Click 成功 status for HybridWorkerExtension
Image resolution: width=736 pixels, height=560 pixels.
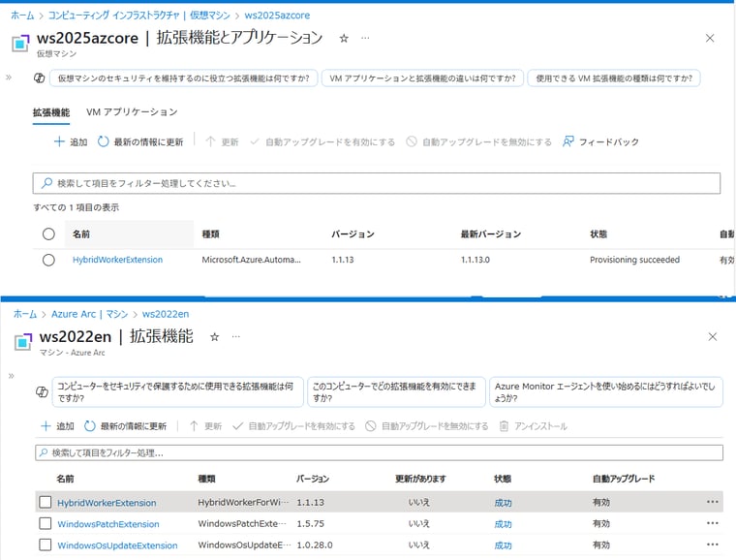pyautogui.click(x=503, y=503)
